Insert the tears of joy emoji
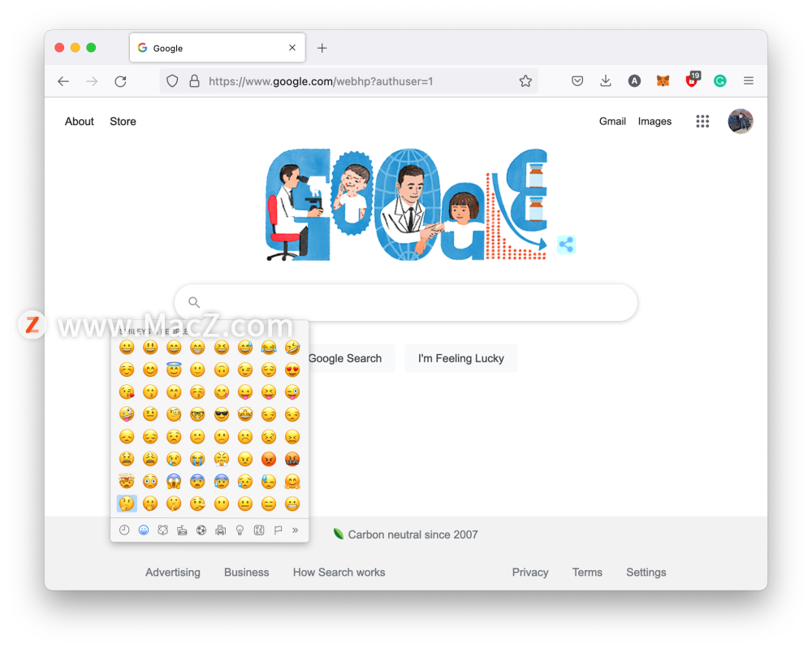This screenshot has height=649, width=812. (268, 348)
